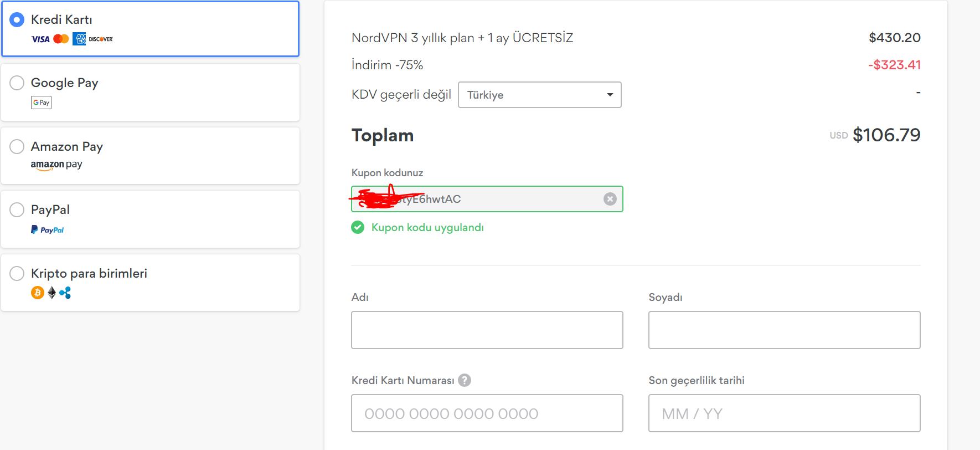Image resolution: width=980 pixels, height=450 pixels.
Task: Click the Bitcoin coin icon
Action: 37,293
